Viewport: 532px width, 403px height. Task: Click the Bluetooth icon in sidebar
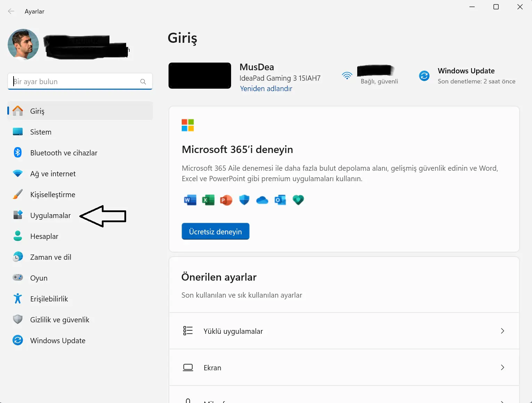(18, 153)
